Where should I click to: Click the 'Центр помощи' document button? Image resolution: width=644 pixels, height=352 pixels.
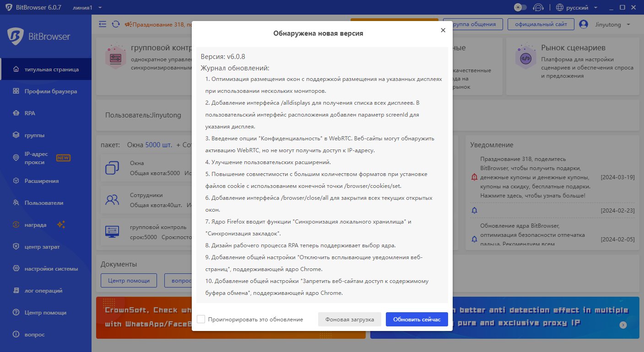pyautogui.click(x=129, y=280)
